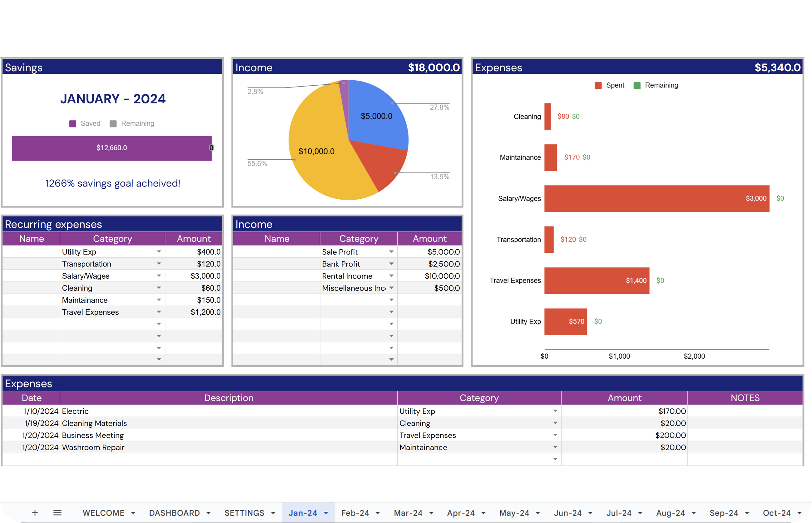Viewport: 812px width, 523px height.
Task: Click the red Spent legend swatch
Action: tap(598, 86)
